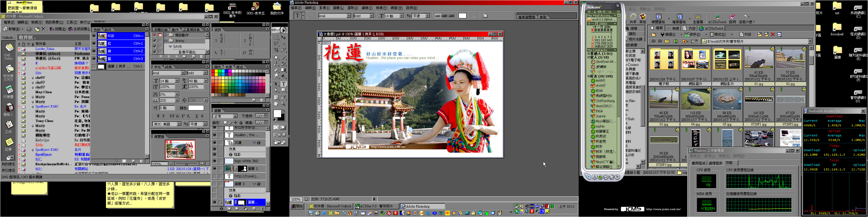Select the Eyedropper tool in toolbox

283,97
